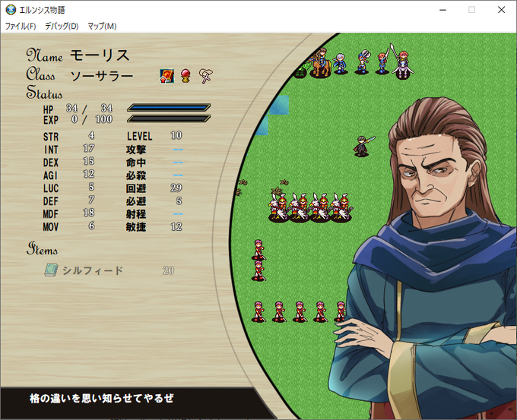Minimize the エルンシス物語 window
Viewport: 517px width, 420px height.
point(442,10)
